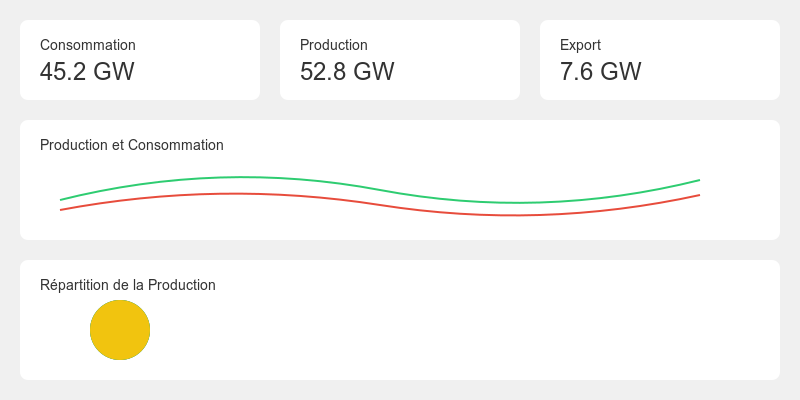Click the Répartition de la Production heading
This screenshot has width=800, height=400.
coord(128,285)
